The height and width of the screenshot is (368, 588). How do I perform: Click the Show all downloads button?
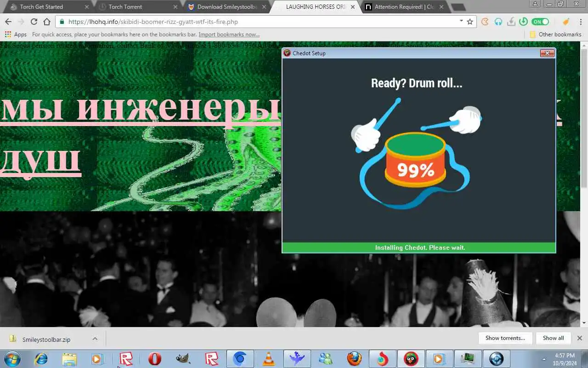coord(553,338)
